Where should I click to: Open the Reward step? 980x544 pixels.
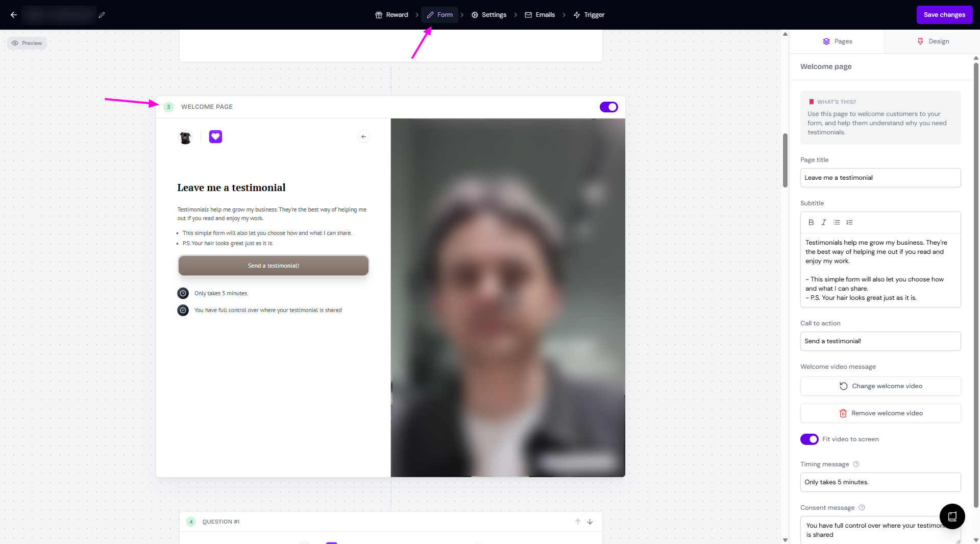pos(391,15)
